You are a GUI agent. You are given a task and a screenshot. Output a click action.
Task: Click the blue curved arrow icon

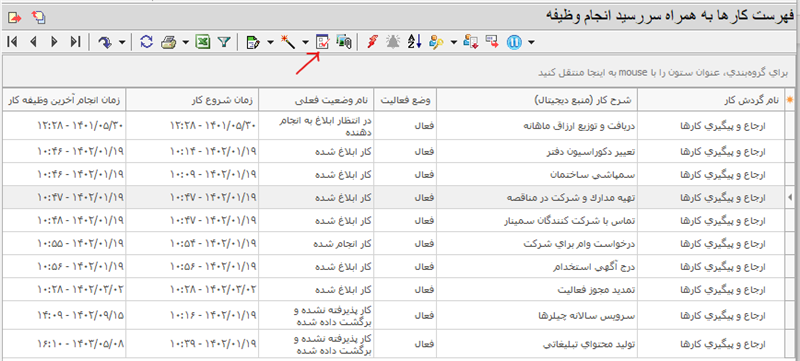[105, 42]
